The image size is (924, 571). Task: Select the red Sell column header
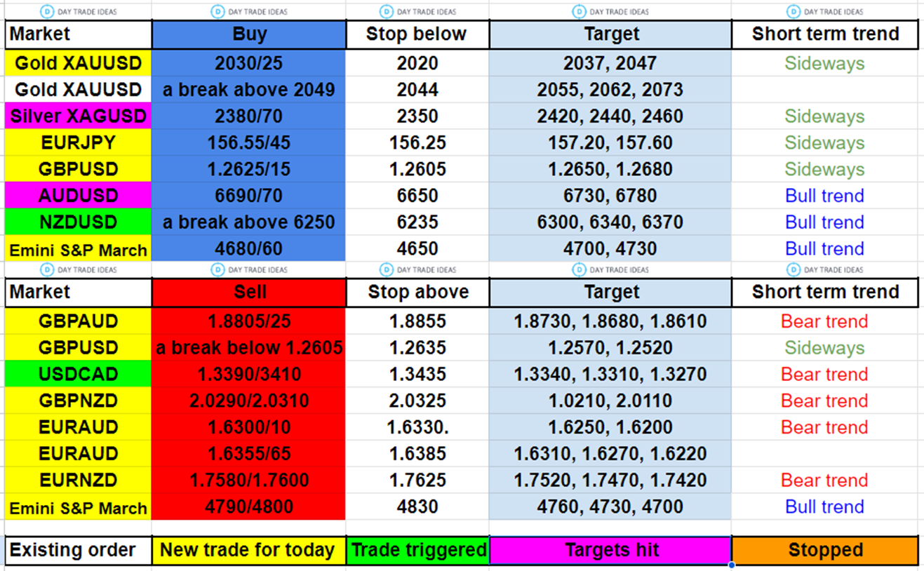(x=248, y=293)
